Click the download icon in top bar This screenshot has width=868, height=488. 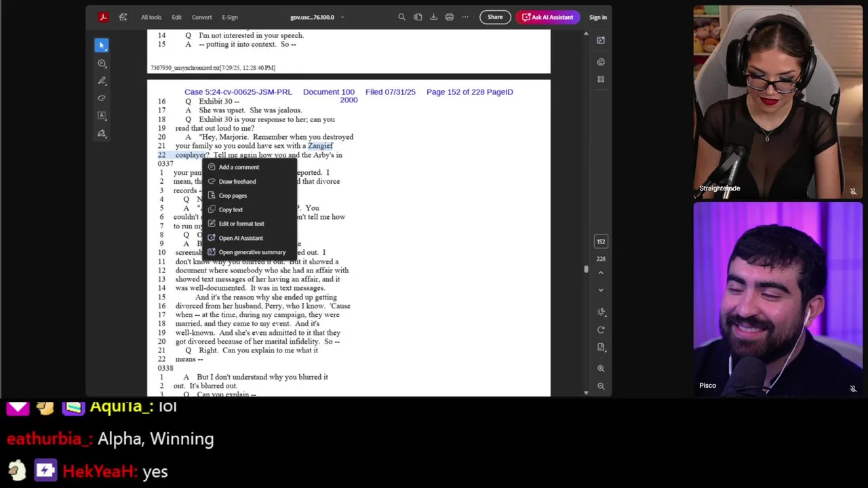(x=433, y=17)
